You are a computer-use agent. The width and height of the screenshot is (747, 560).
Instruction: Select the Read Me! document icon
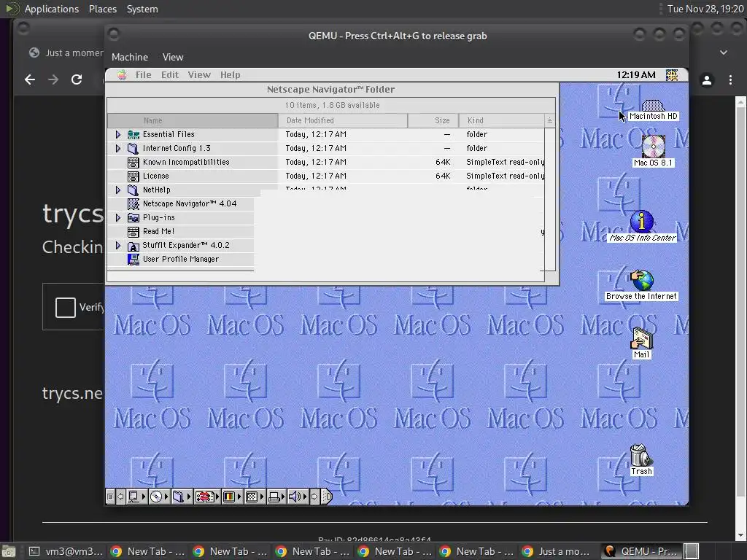(133, 231)
